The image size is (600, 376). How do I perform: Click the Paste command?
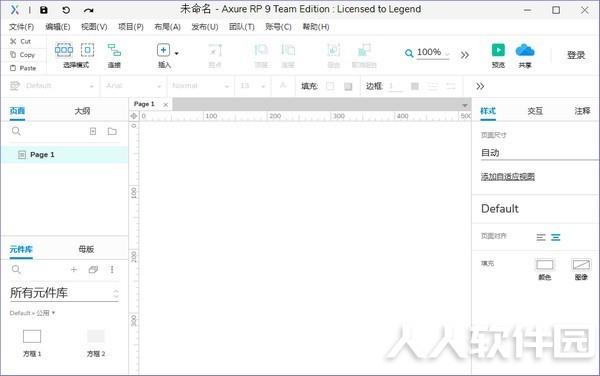coord(23,68)
